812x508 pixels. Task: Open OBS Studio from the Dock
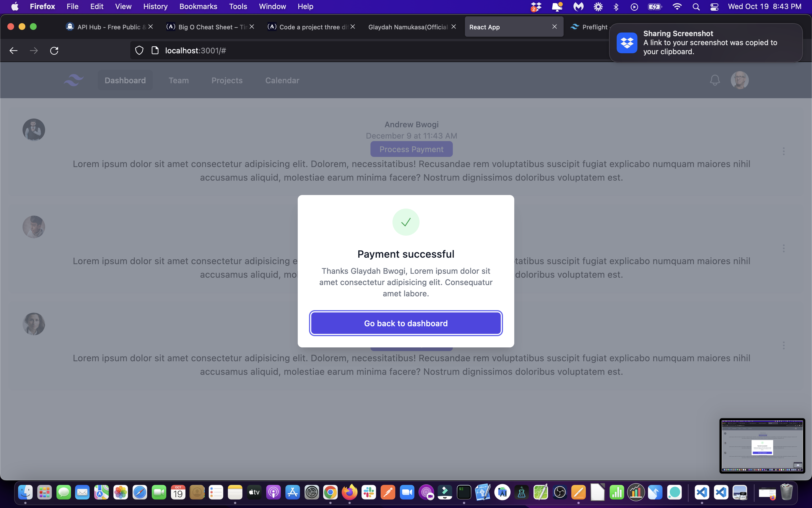tap(560, 492)
